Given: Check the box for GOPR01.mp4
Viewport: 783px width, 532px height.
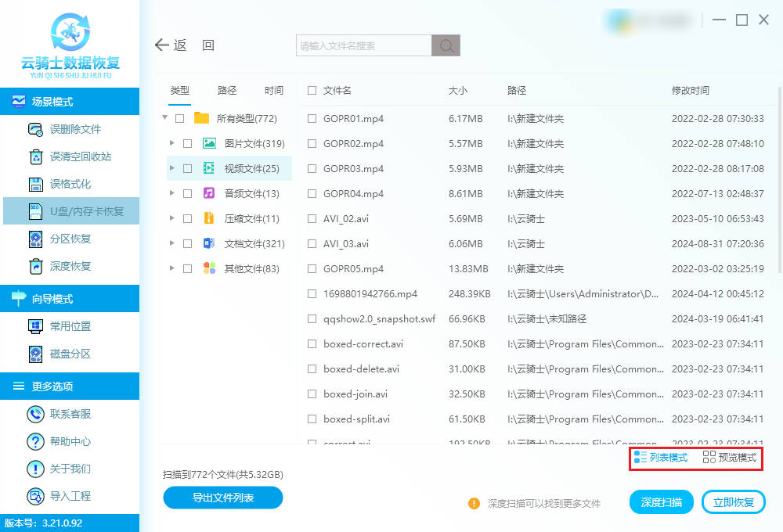Looking at the screenshot, I should pyautogui.click(x=312, y=119).
